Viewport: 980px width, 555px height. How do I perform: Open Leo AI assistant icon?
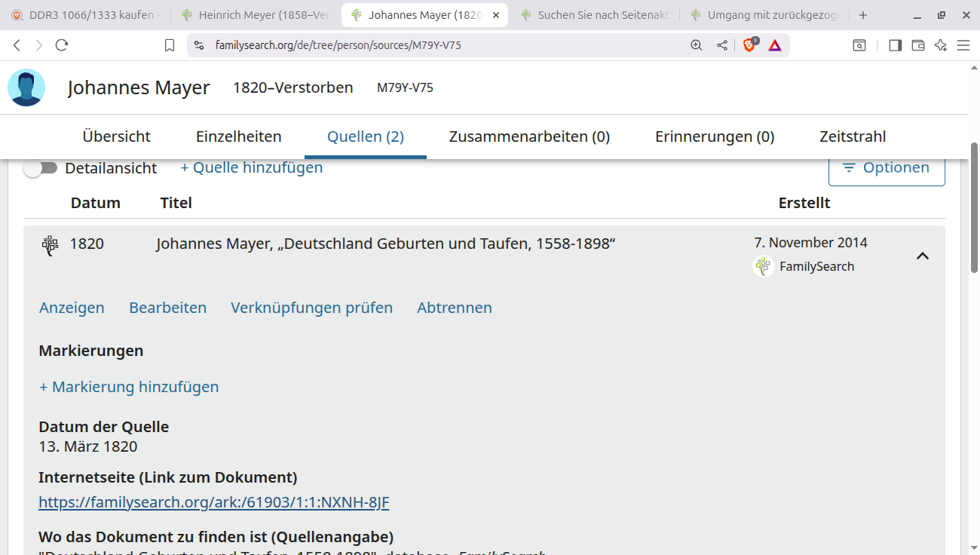(941, 45)
